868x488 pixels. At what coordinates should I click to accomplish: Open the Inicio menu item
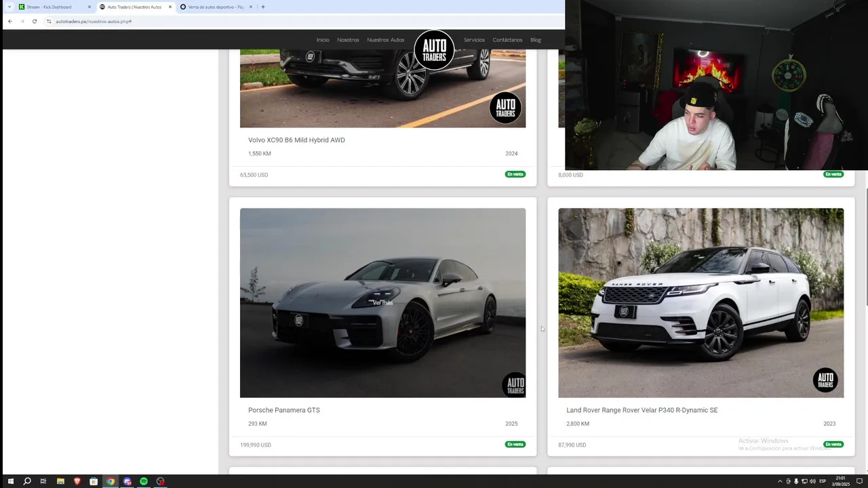(323, 40)
